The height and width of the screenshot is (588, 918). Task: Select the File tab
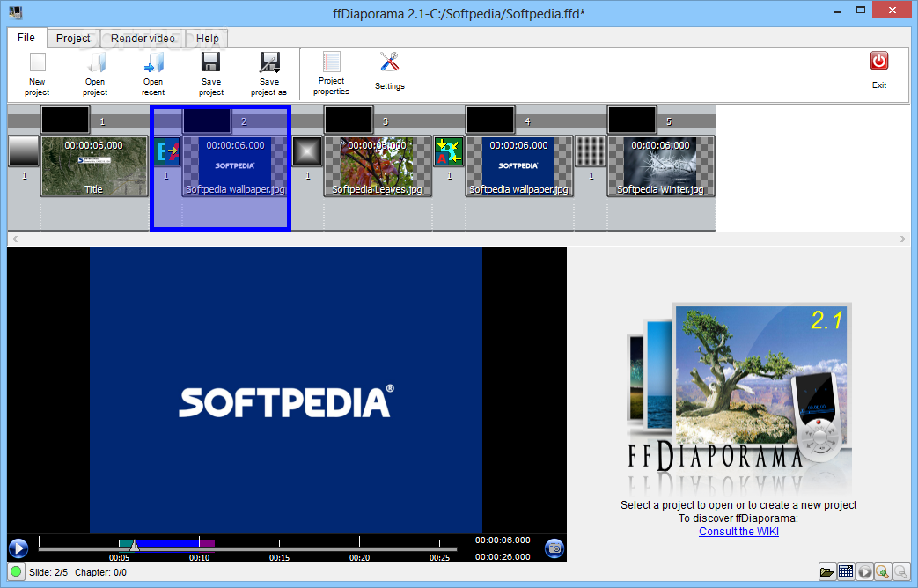pyautogui.click(x=26, y=38)
